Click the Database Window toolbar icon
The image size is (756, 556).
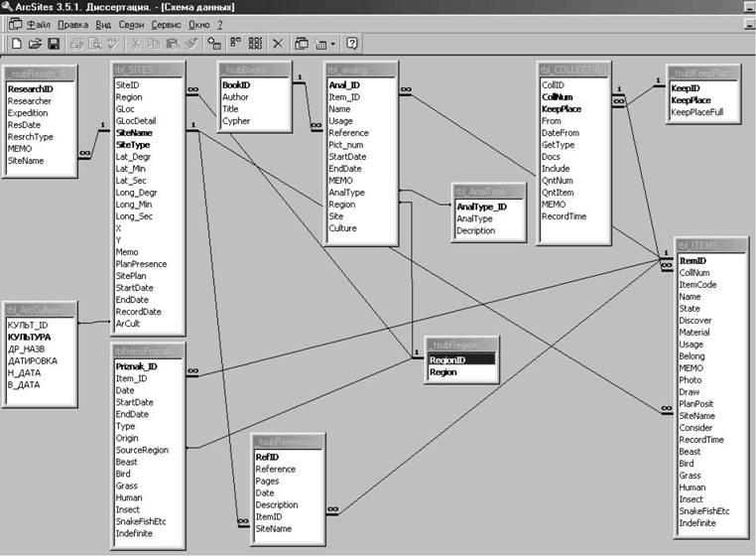(302, 44)
